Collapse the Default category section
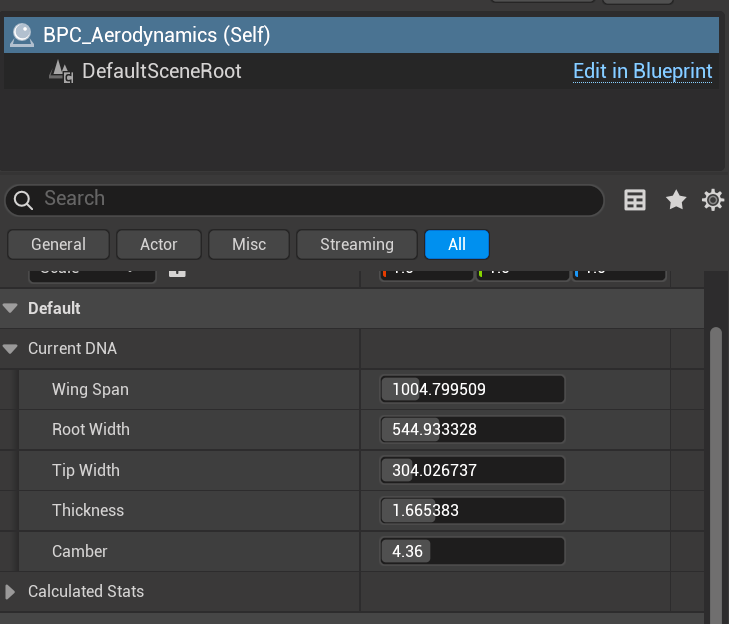The image size is (729, 624). click(11, 309)
